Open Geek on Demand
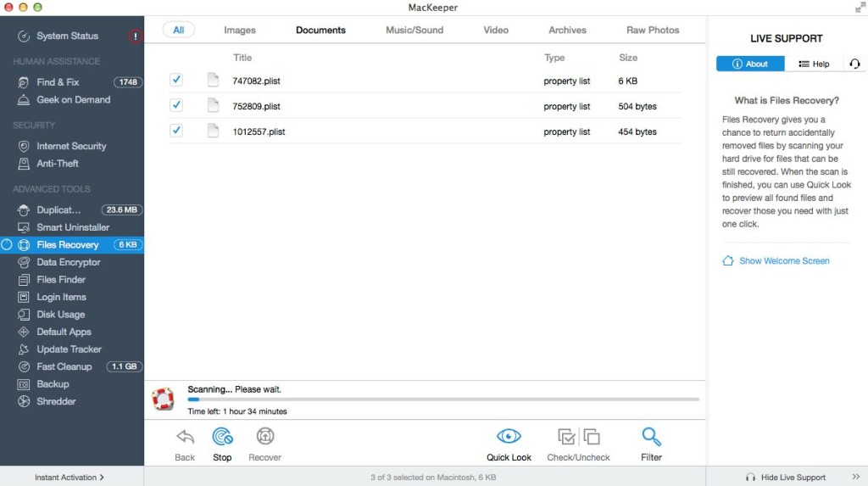This screenshot has width=868, height=486. 73,100
